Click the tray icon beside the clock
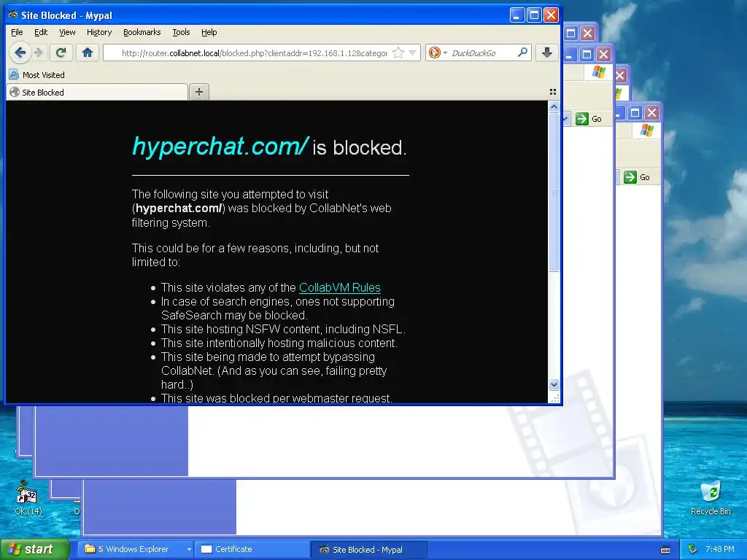This screenshot has width=747, height=560. tap(693, 549)
